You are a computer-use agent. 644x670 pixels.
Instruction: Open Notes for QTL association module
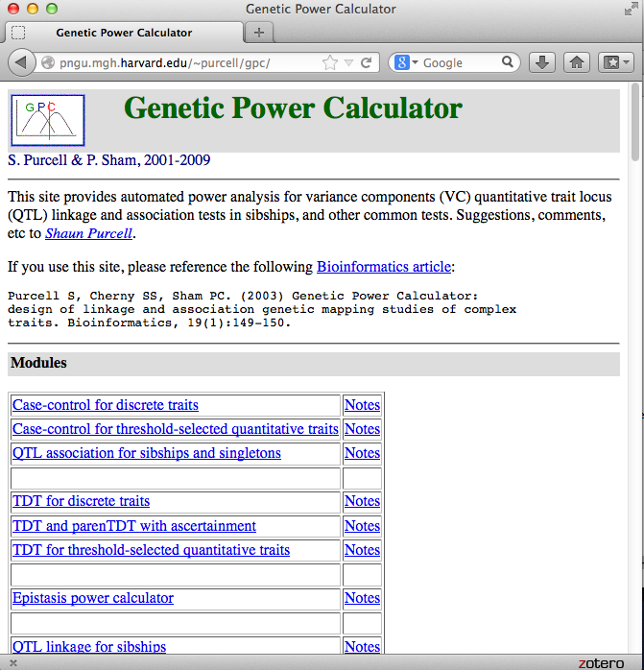tap(362, 453)
